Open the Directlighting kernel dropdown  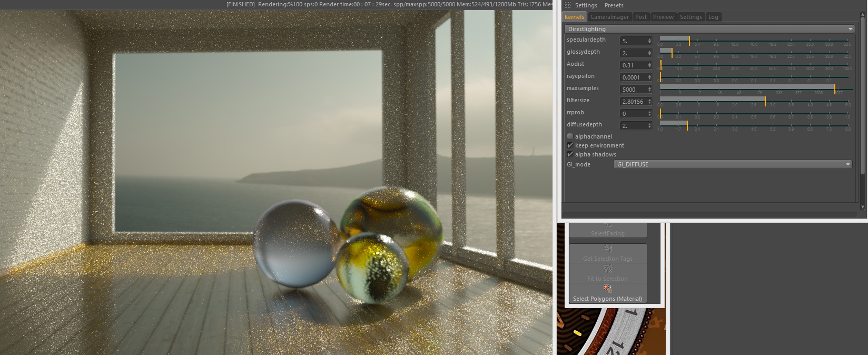point(709,29)
